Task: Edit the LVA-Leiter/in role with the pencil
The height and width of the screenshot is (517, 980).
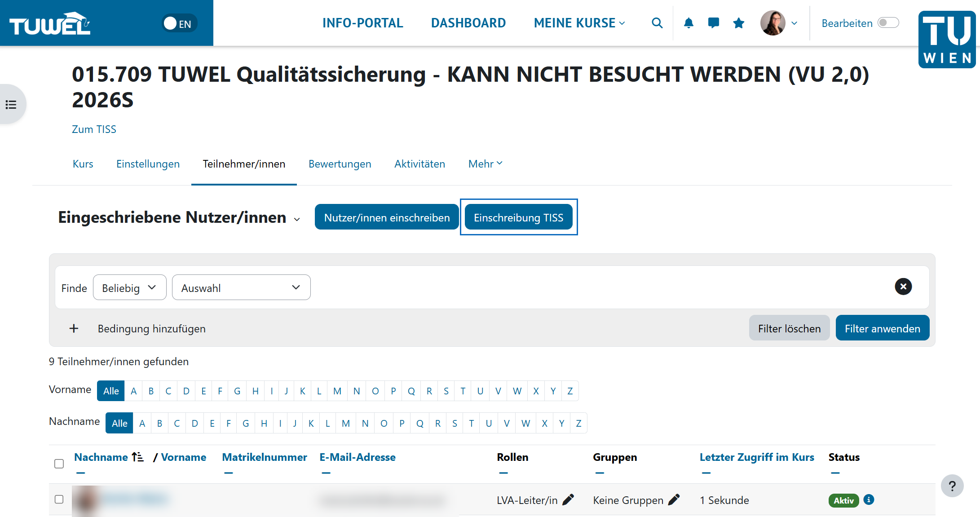Action: click(x=569, y=499)
